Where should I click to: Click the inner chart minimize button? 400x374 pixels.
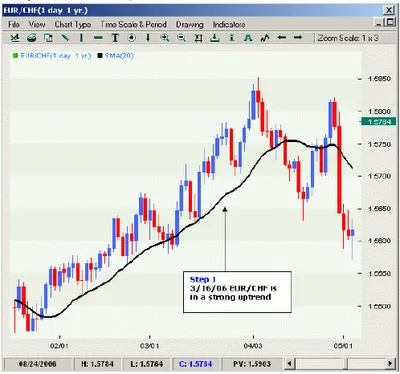[379, 22]
